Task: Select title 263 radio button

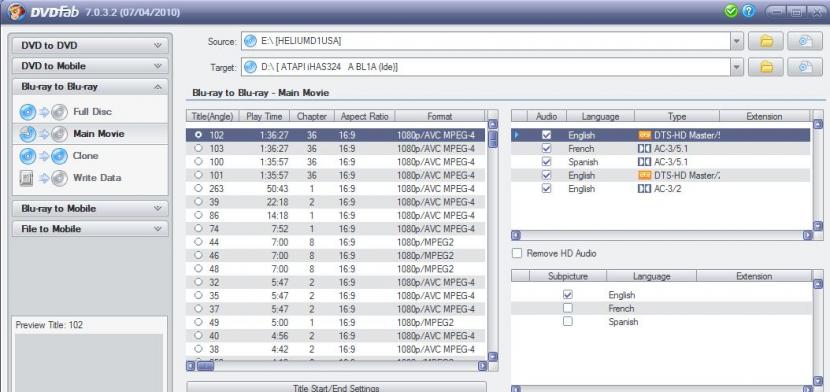Action: click(x=199, y=188)
